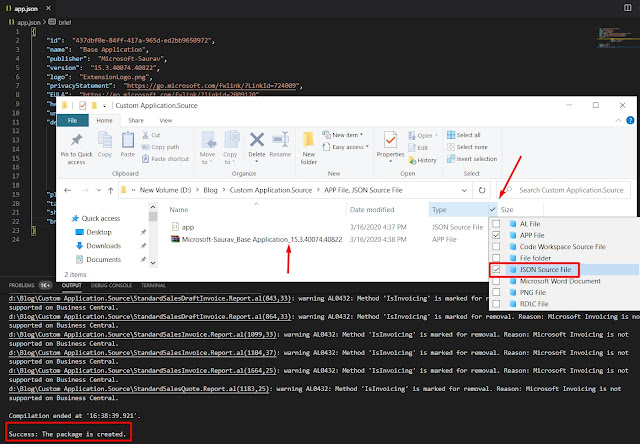The width and height of the screenshot is (640, 444).
Task: Close the app.json editor tab
Action: [48, 8]
